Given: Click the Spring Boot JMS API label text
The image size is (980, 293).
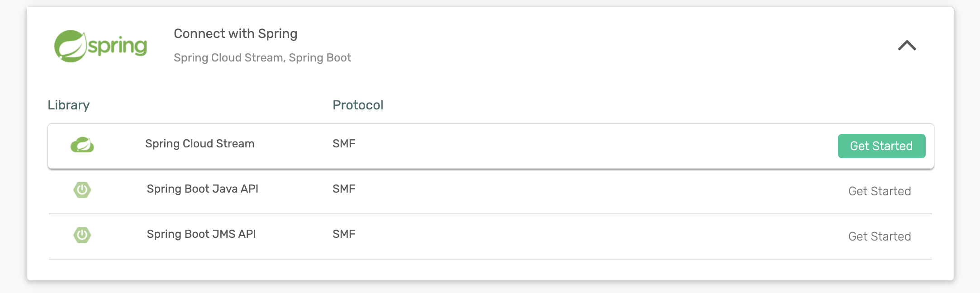Looking at the screenshot, I should 201,234.
